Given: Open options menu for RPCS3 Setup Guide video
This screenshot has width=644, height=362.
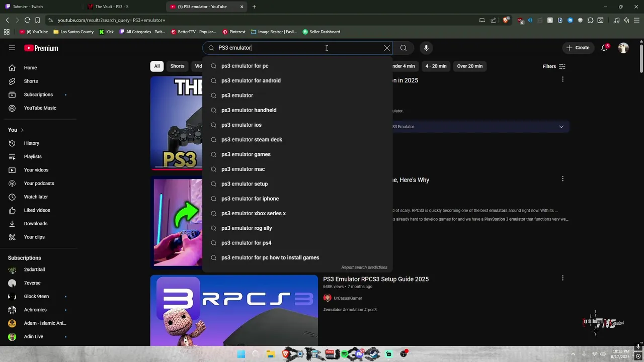Looking at the screenshot, I should 562,278.
